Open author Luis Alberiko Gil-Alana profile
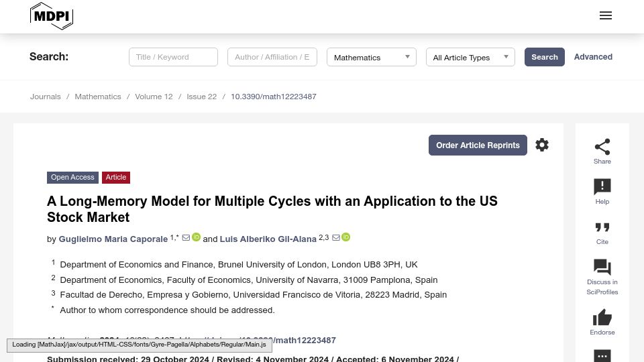 268,239
